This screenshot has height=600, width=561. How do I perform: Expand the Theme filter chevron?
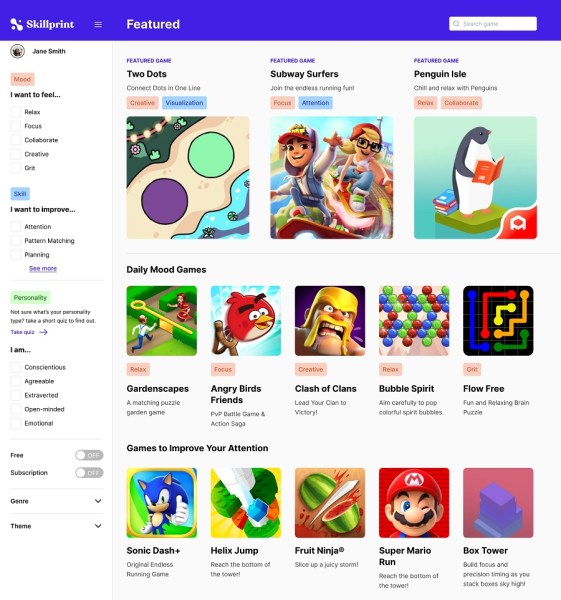pos(98,526)
